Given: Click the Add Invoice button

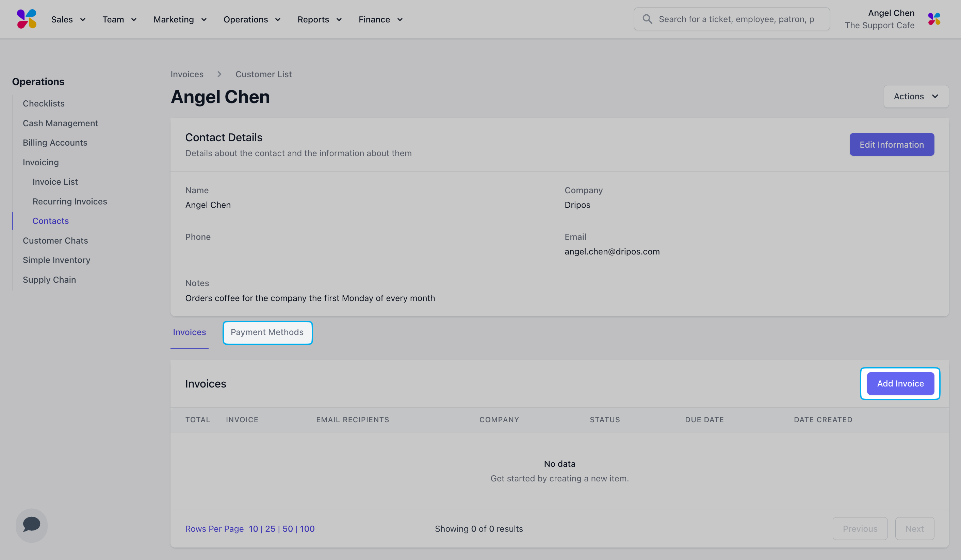Looking at the screenshot, I should 900,383.
